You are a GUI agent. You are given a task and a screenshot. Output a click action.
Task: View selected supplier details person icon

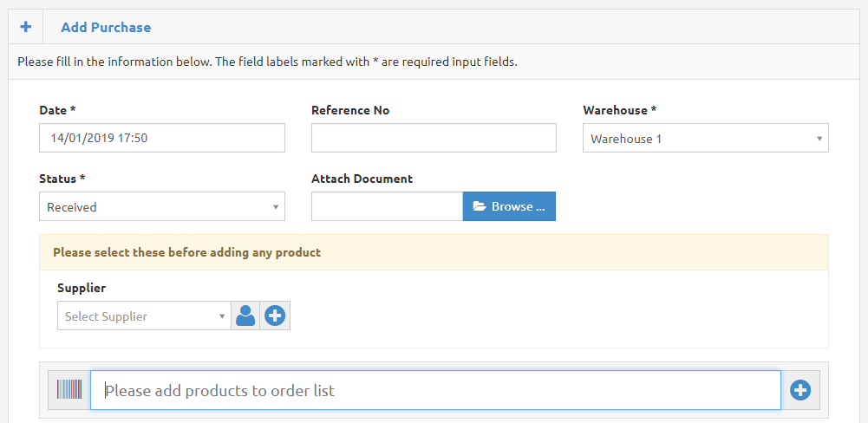point(245,316)
